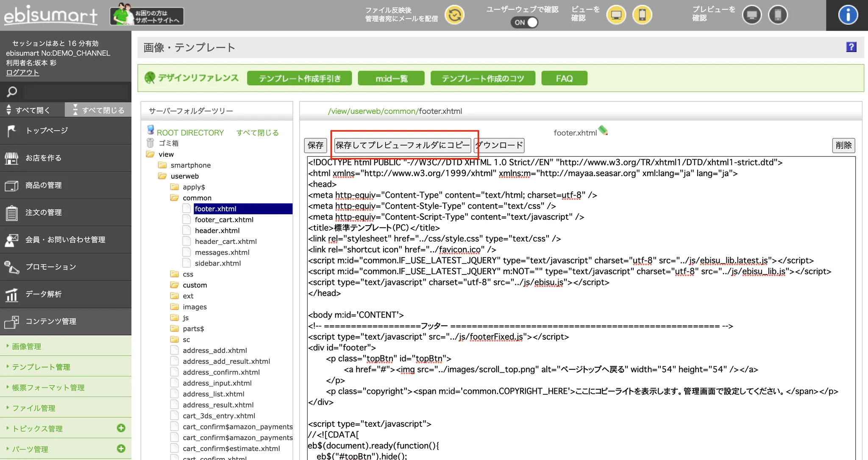Click the purple help question mark icon
The width and height of the screenshot is (868, 460).
(x=851, y=47)
